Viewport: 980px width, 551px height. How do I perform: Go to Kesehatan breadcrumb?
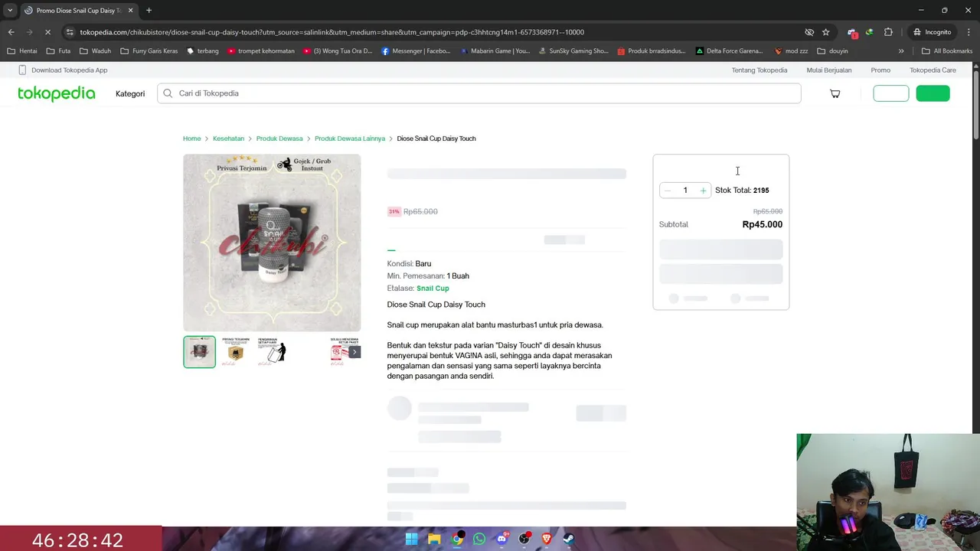[228, 139]
